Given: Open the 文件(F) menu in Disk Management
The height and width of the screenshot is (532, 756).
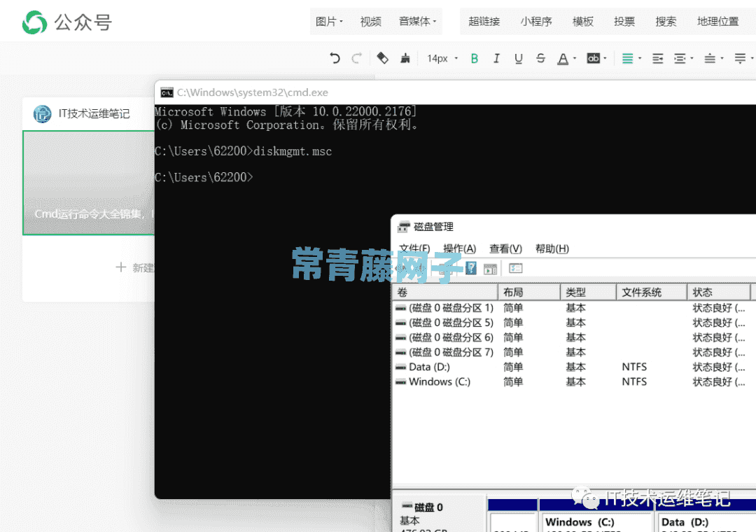Looking at the screenshot, I should coord(414,248).
